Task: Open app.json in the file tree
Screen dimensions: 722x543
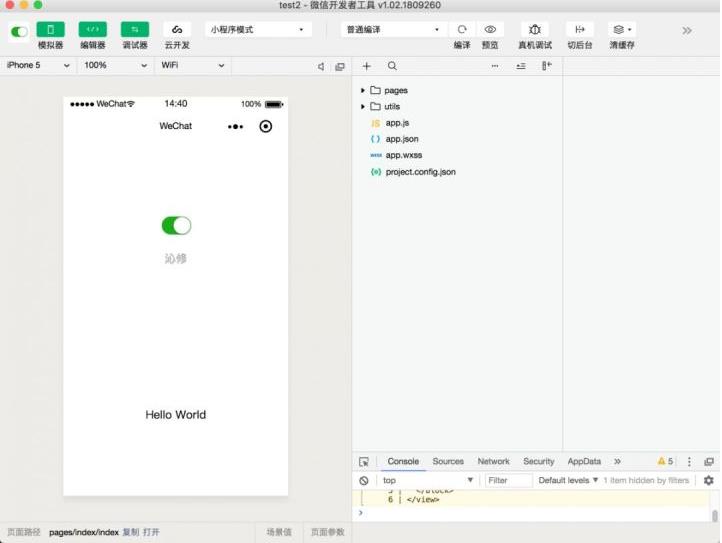Action: click(x=401, y=139)
